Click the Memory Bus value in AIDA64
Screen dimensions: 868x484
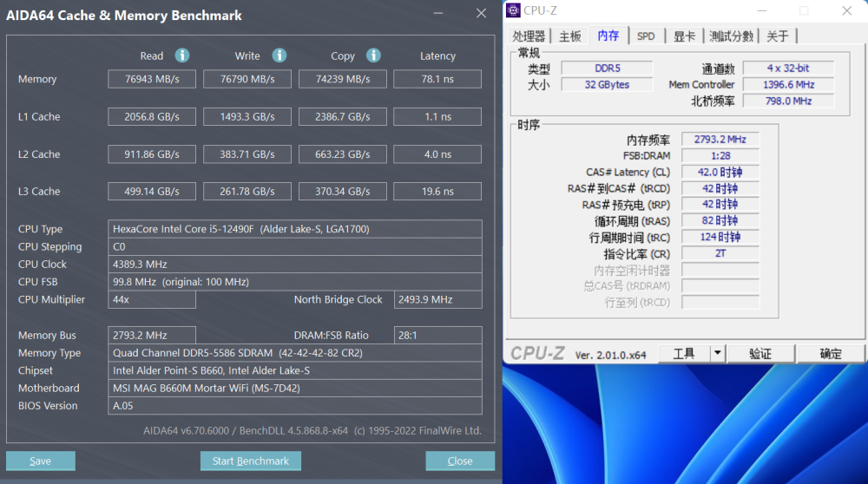point(152,335)
